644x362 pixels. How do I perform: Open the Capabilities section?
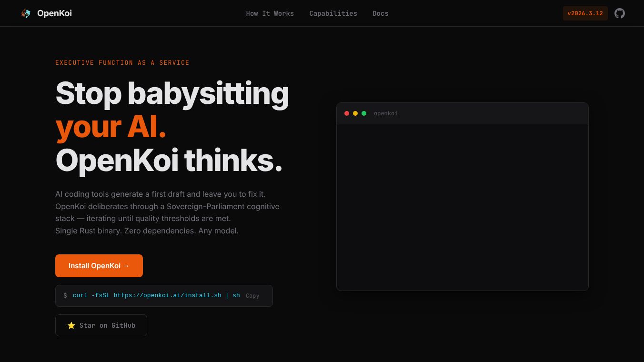click(x=333, y=13)
